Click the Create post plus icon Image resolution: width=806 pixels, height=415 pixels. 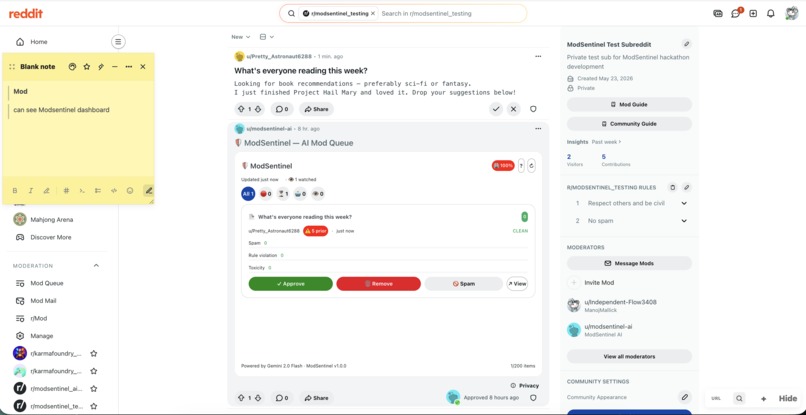point(753,14)
